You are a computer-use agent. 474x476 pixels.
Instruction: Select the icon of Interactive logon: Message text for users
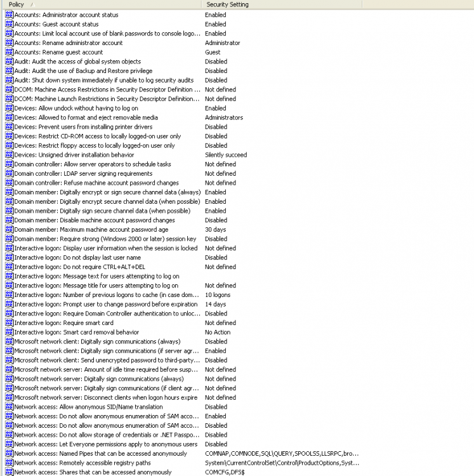pyautogui.click(x=10, y=276)
